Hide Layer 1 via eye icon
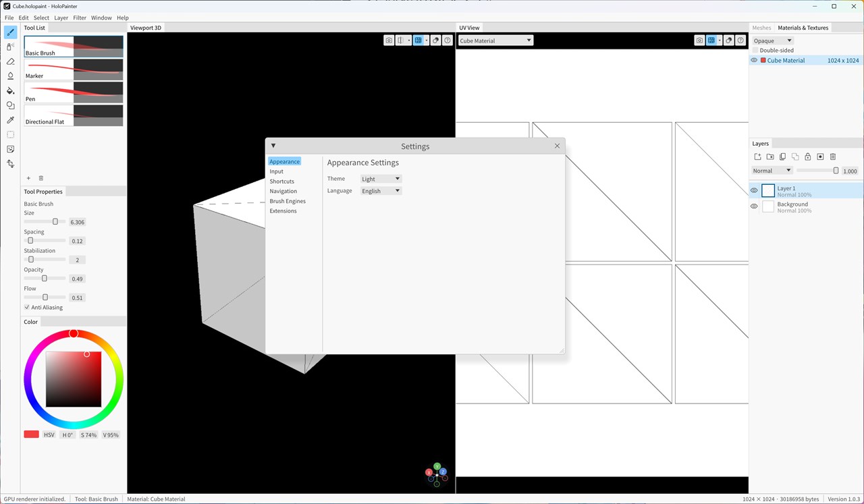The width and height of the screenshot is (864, 504). pos(754,190)
